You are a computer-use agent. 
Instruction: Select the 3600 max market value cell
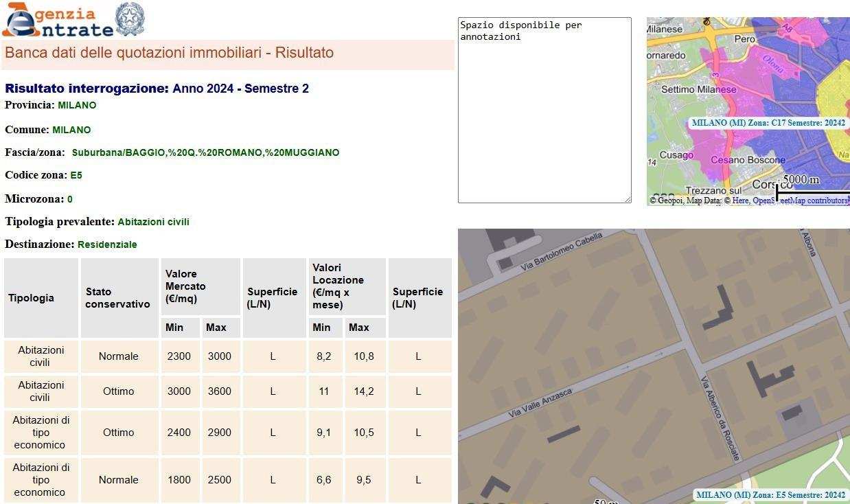[220, 391]
